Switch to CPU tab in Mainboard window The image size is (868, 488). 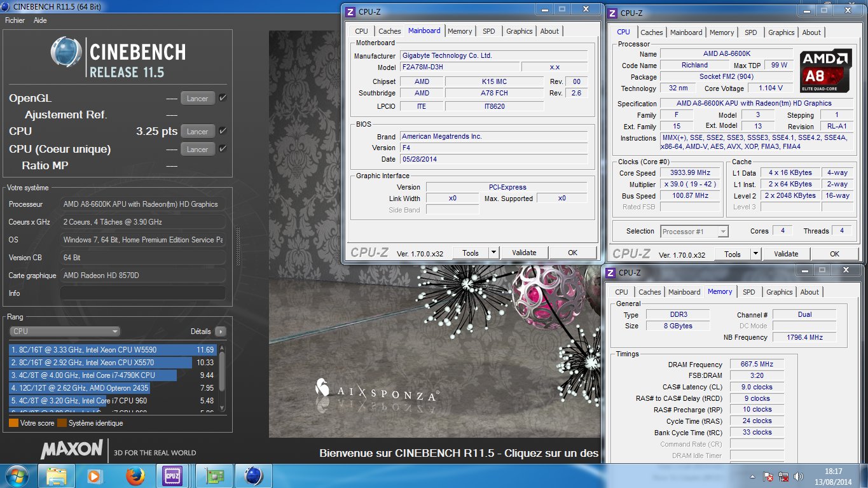[x=361, y=31]
